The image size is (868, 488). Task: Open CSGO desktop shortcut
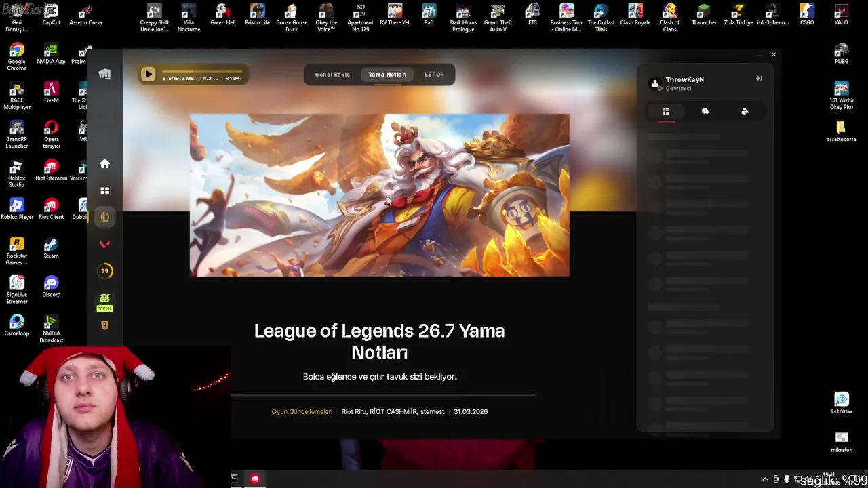(x=807, y=15)
